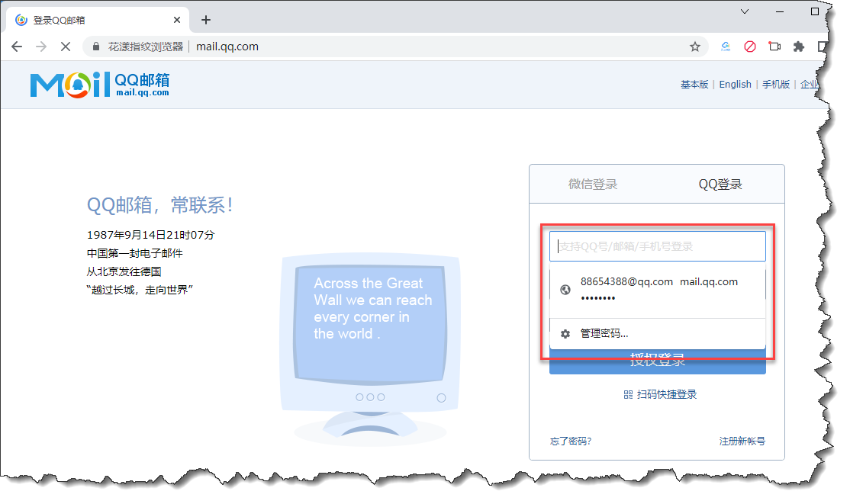
Task: Click the globe icon beside saved account
Action: 565,290
